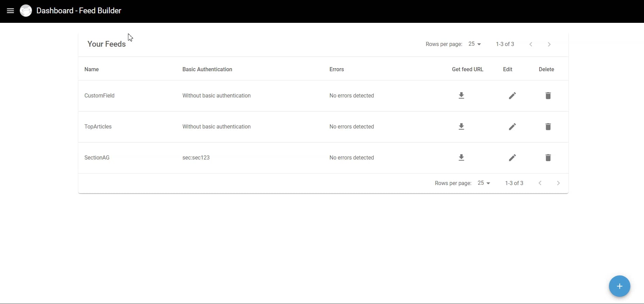
Task: Select the TopArticles feed name
Action: tap(98, 126)
